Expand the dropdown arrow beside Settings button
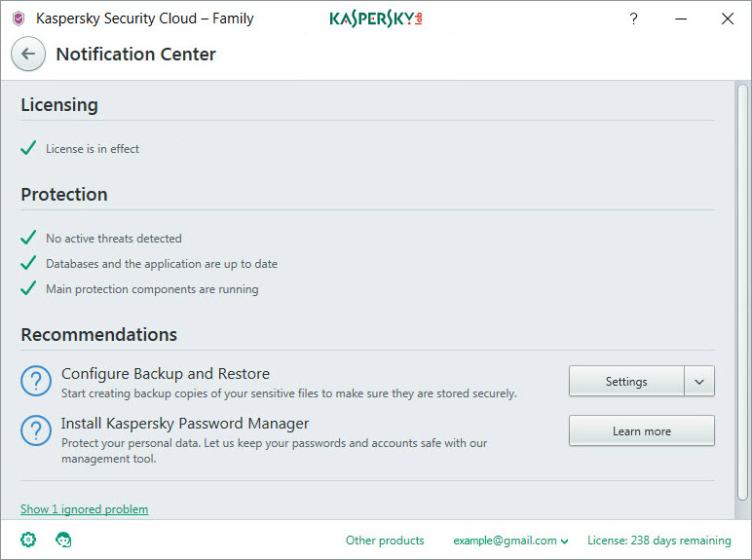 click(x=699, y=382)
